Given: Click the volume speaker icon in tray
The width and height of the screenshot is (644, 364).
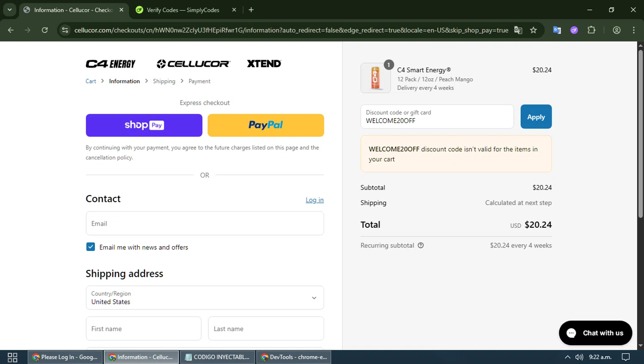Looking at the screenshot, I should pos(579,357).
